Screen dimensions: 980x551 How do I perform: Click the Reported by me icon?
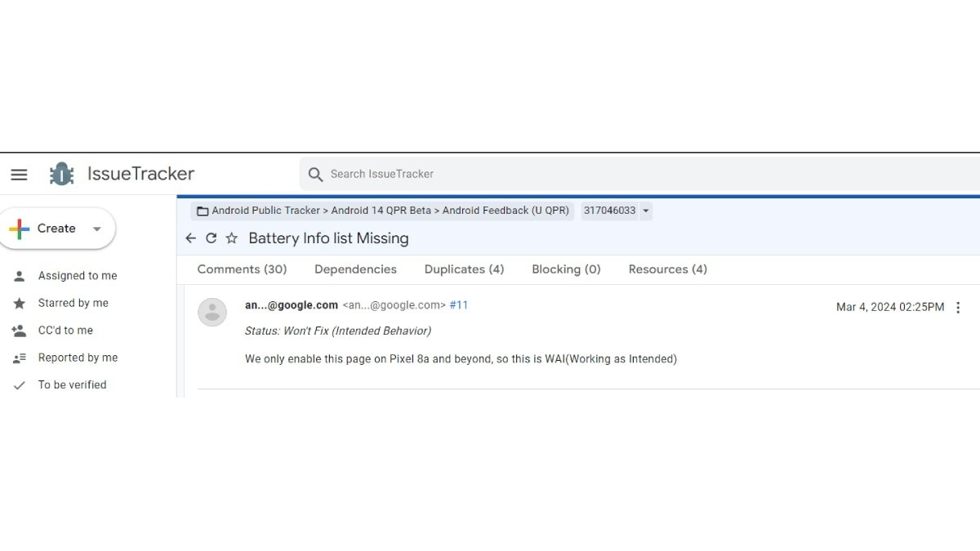tap(20, 358)
